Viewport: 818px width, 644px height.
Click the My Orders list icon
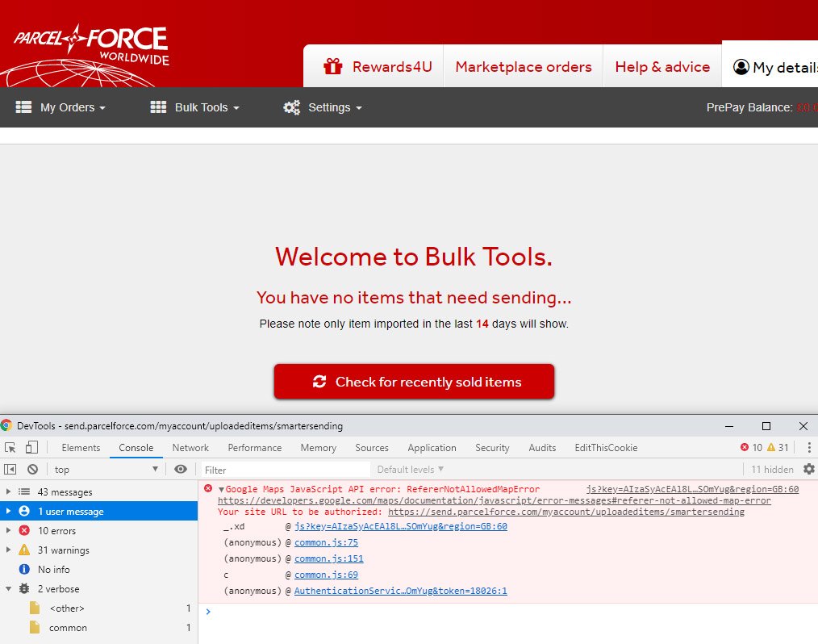pos(23,107)
